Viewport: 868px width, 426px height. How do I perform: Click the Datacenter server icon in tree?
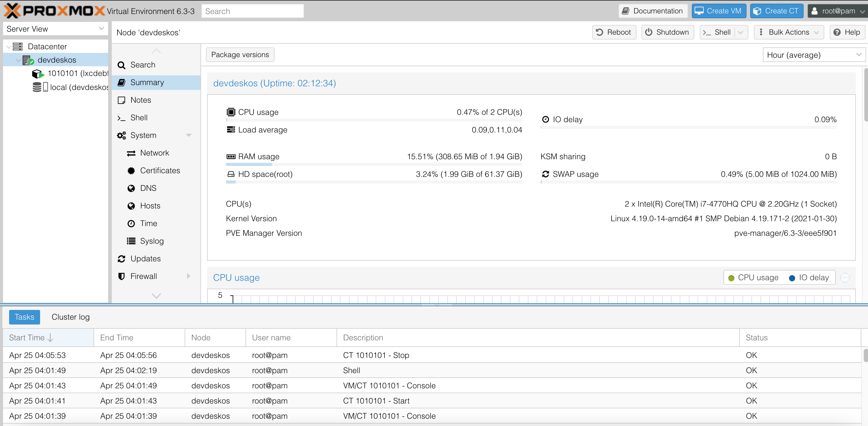click(18, 46)
